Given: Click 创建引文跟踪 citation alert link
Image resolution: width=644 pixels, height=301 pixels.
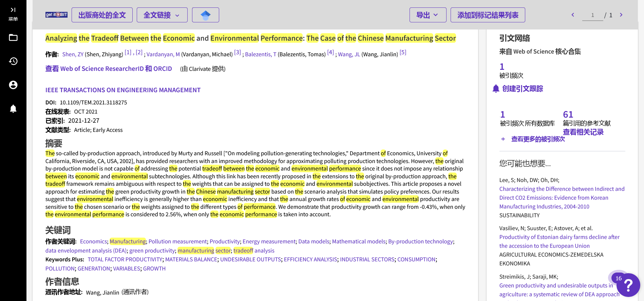Looking at the screenshot, I should pyautogui.click(x=522, y=89).
